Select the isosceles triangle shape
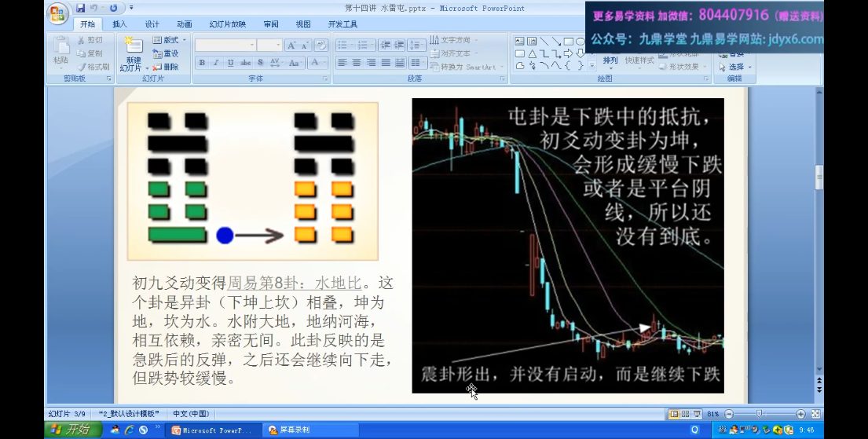The height and width of the screenshot is (439, 868). coord(532,53)
